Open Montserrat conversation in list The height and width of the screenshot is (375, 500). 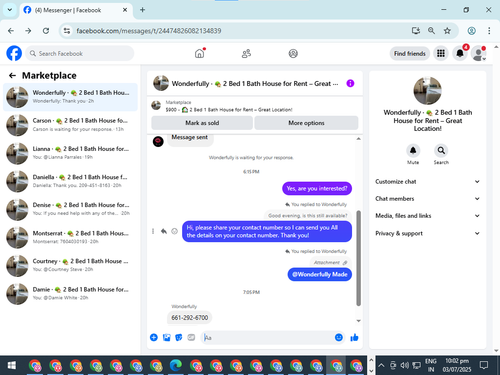70,237
